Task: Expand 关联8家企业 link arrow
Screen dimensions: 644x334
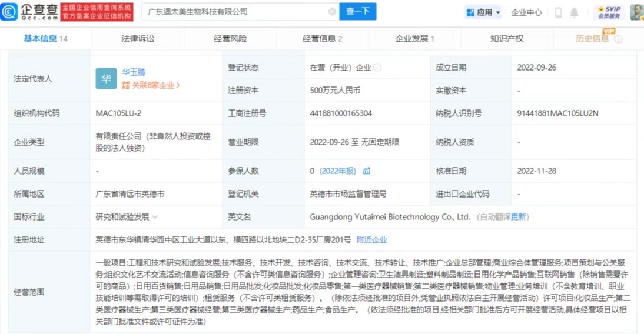Action: tap(178, 85)
